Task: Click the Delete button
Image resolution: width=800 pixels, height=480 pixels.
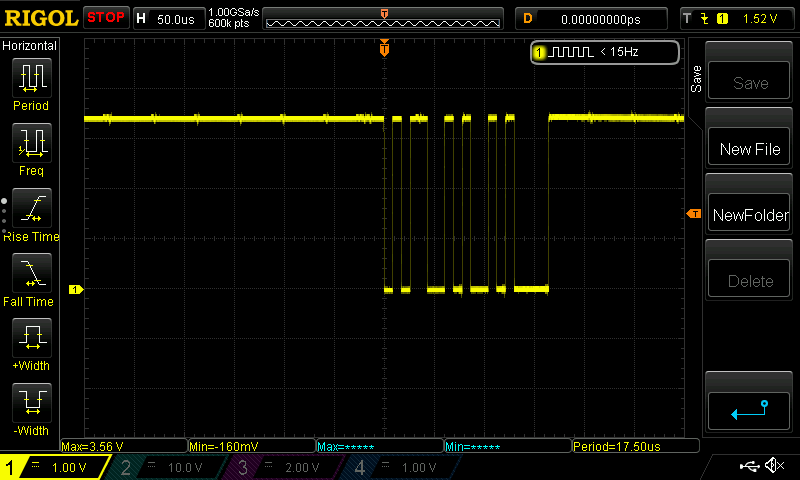Action: click(749, 278)
